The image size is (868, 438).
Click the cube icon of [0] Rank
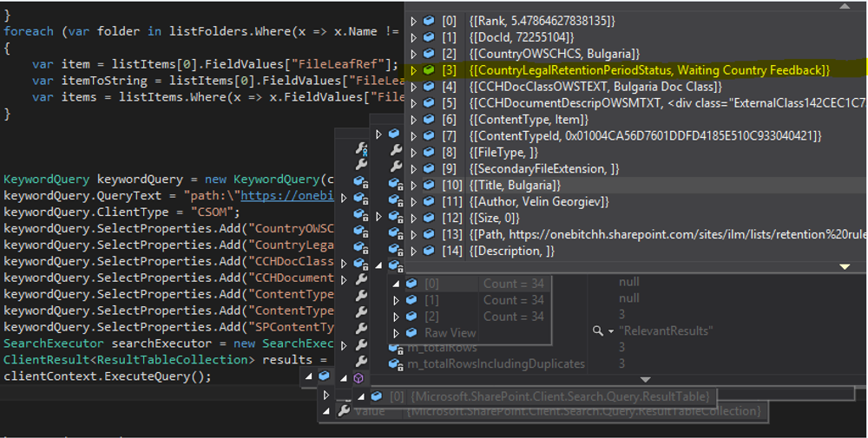coord(429,21)
